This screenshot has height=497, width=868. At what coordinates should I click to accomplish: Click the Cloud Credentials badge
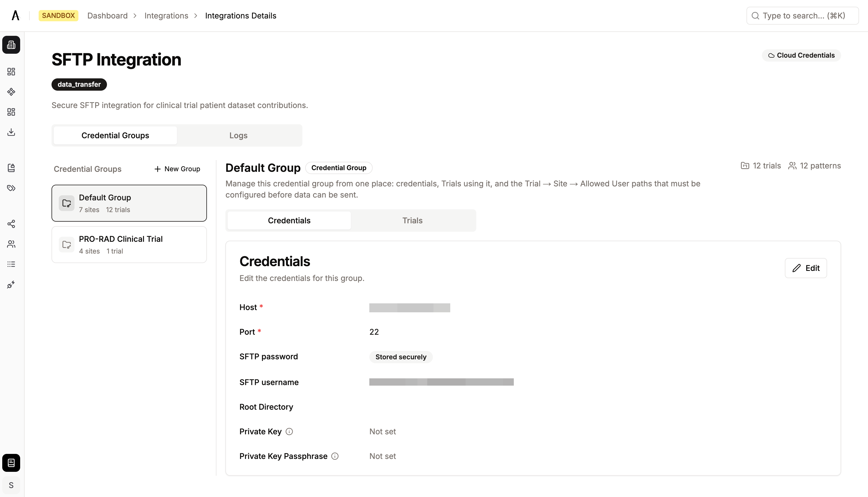click(801, 55)
